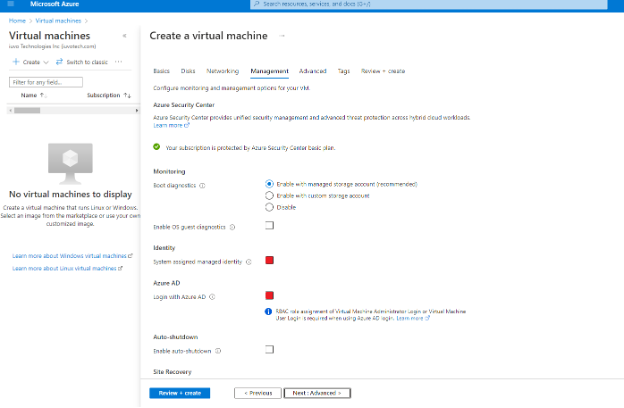Select the Management tab
This screenshot has width=624, height=408.
tap(269, 71)
